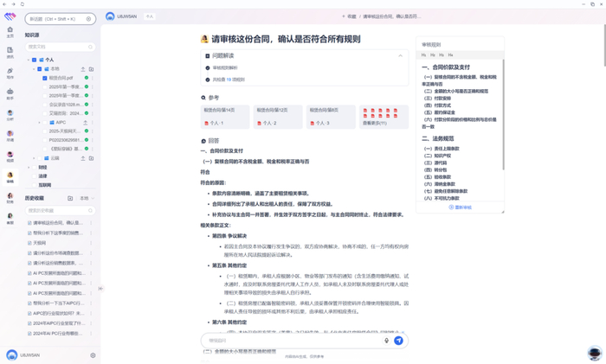Image resolution: width=606 pixels, height=364 pixels.
Task: Open the 本地 dropdown in 历史收藏
Action: point(87,198)
